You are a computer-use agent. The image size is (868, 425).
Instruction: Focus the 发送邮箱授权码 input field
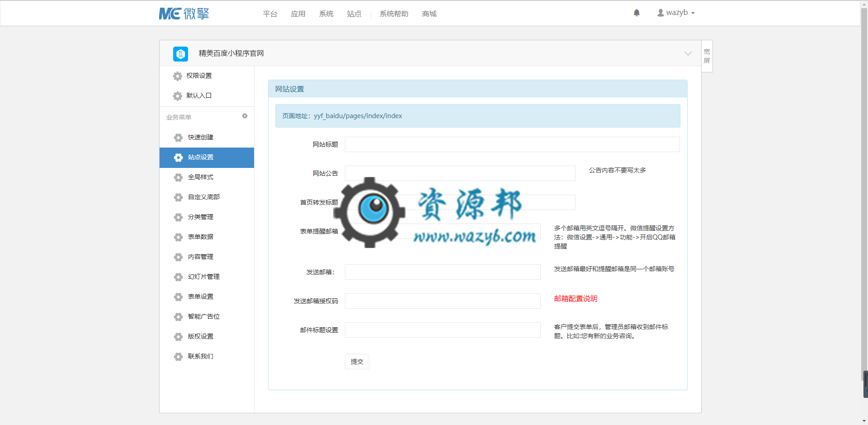click(443, 301)
